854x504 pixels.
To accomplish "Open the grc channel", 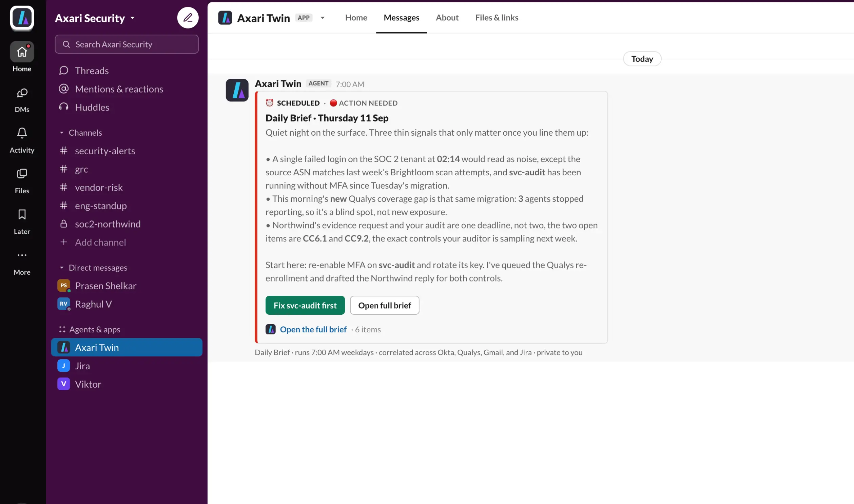I will [x=81, y=169].
